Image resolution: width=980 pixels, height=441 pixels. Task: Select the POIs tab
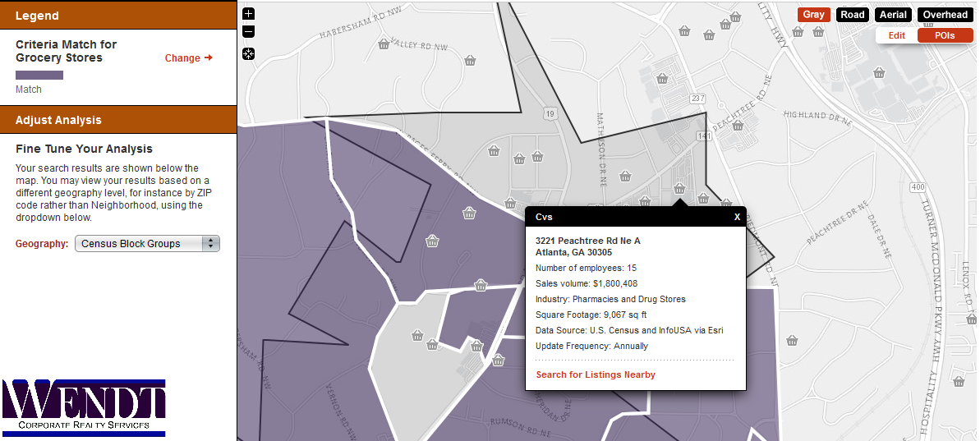[x=945, y=35]
